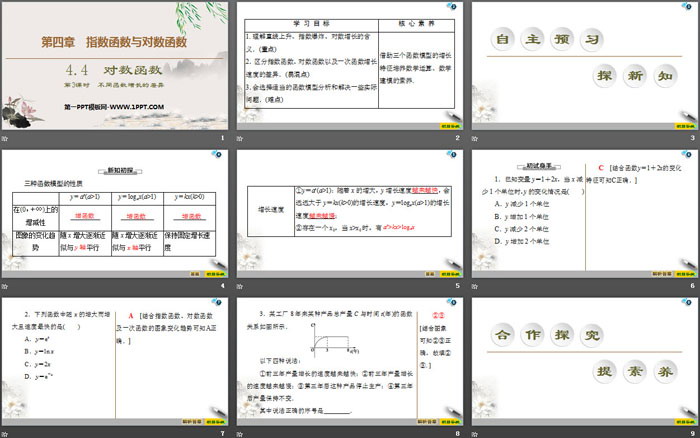Select slide 6 thumbnail 初试身手 question 1
The height and width of the screenshot is (438, 700).
coord(585,213)
